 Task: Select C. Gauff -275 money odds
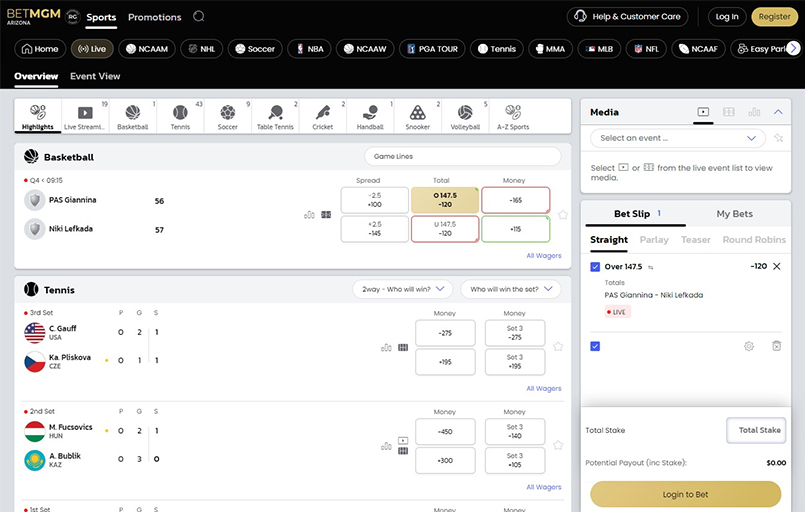[445, 333]
